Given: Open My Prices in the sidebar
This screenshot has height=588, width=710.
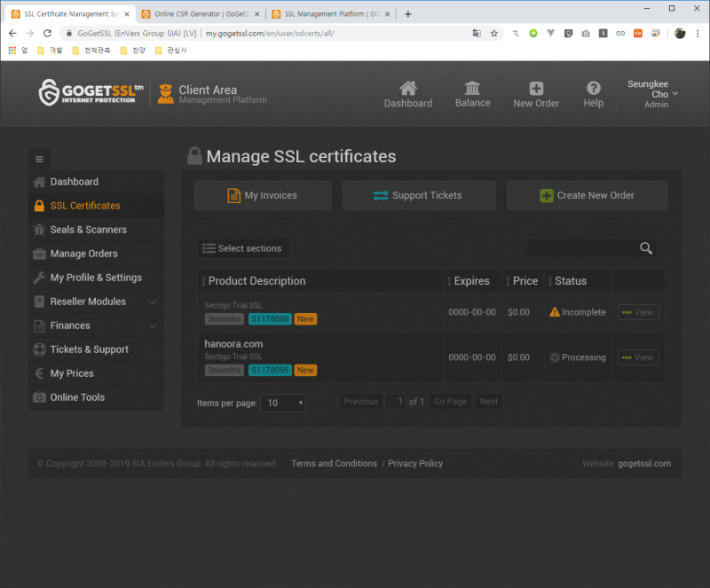Looking at the screenshot, I should point(97,374).
